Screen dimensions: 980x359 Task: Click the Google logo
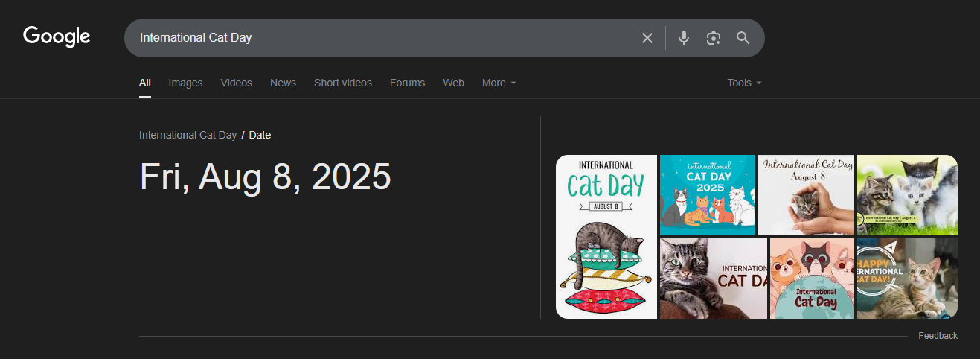click(57, 36)
